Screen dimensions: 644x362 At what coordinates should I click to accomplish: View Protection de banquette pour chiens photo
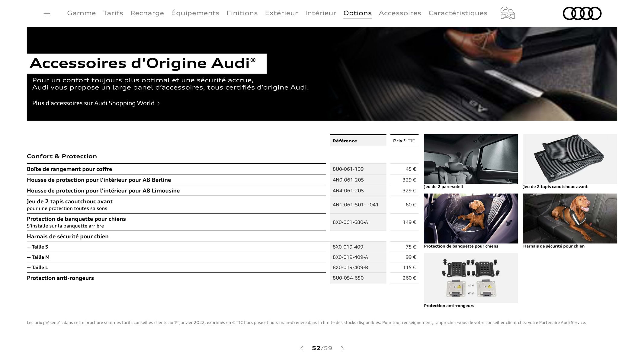coord(471,218)
